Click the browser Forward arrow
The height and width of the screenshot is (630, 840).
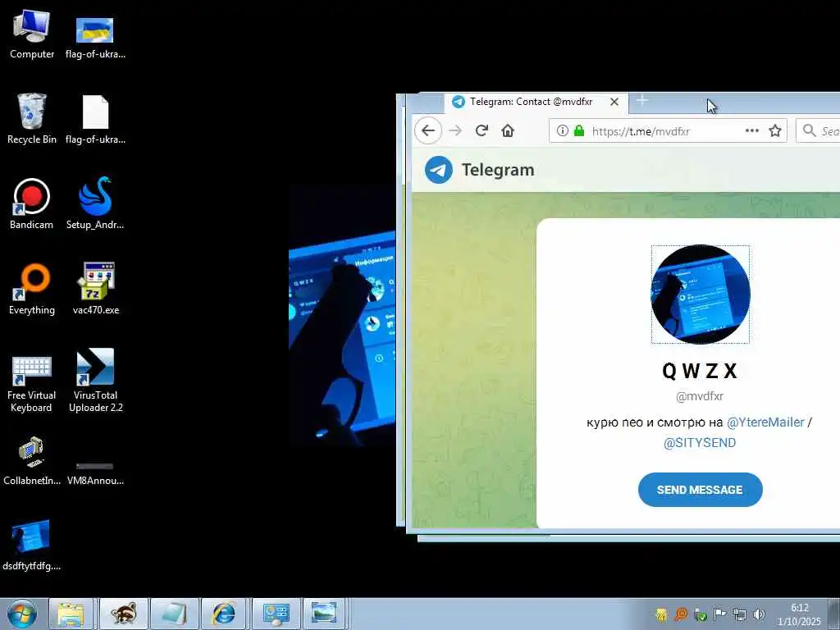point(455,130)
